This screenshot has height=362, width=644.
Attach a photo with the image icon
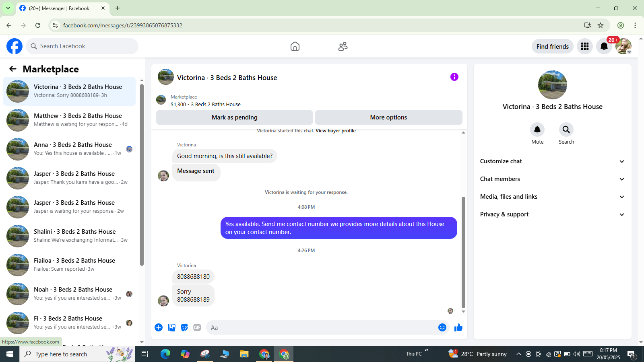pyautogui.click(x=171, y=327)
